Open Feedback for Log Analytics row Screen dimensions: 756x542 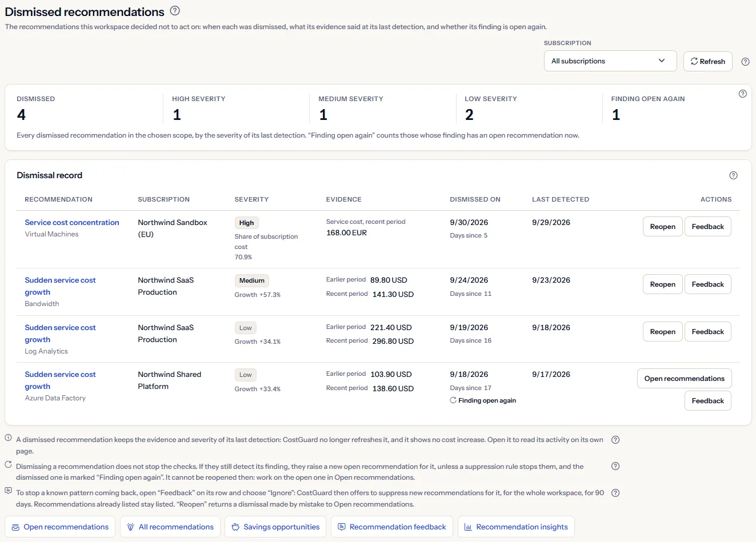pos(707,332)
